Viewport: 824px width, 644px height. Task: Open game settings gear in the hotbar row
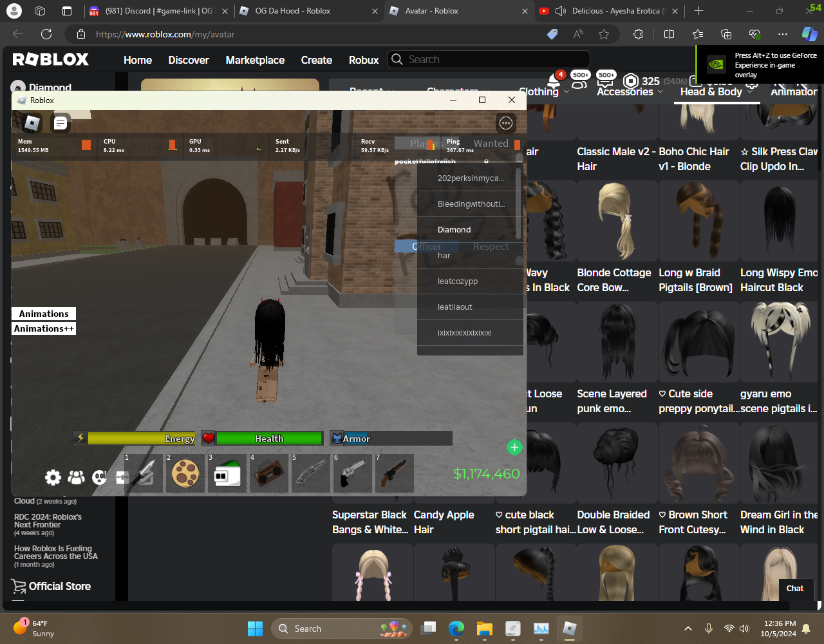[53, 477]
